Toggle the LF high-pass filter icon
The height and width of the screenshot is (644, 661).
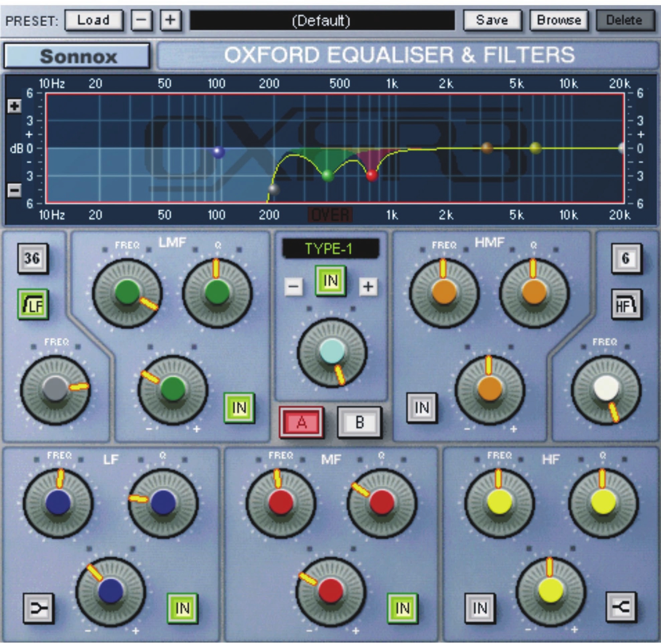33,305
